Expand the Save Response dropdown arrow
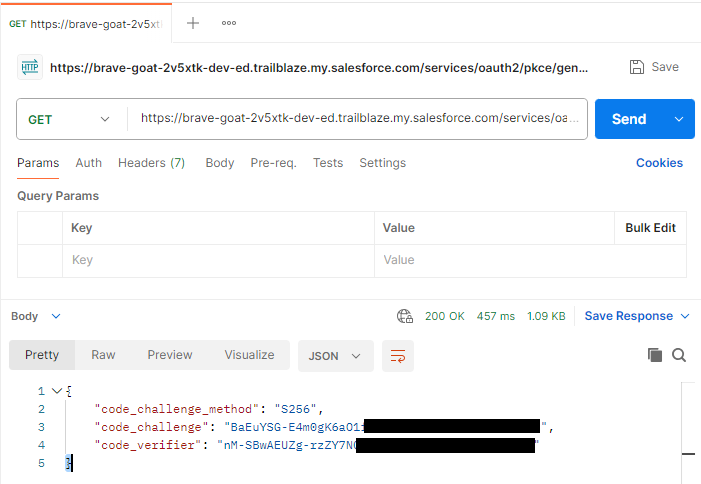Screen dimensions: 701x484 tap(685, 316)
